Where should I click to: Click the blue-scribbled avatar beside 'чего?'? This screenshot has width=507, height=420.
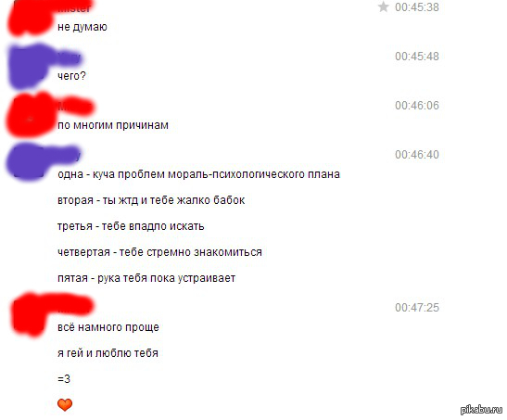(x=28, y=66)
